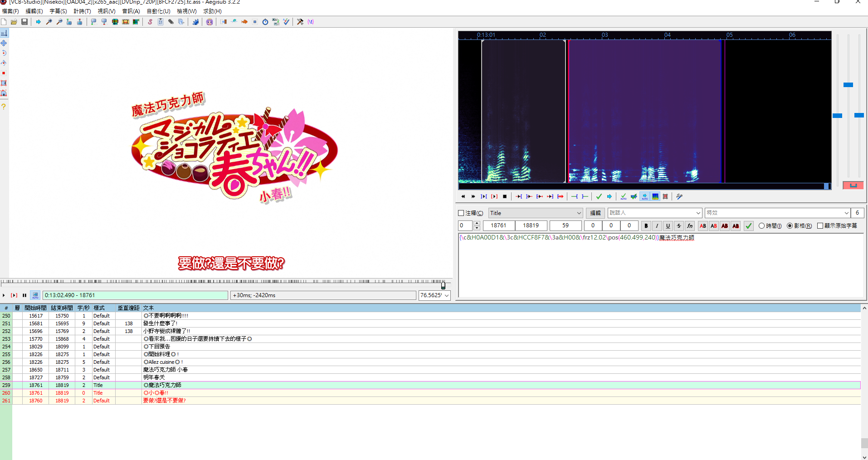868x460 pixels.
Task: Toggle italic I formatting button
Action: pos(657,226)
